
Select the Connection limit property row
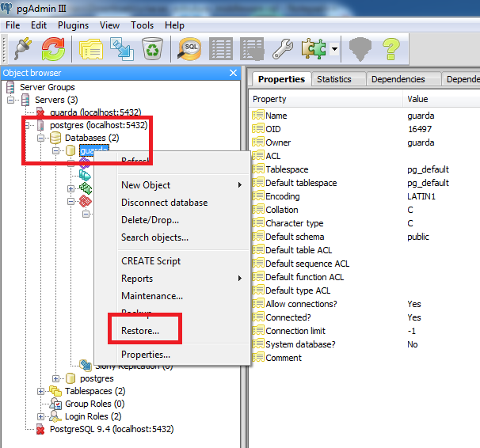[364, 331]
